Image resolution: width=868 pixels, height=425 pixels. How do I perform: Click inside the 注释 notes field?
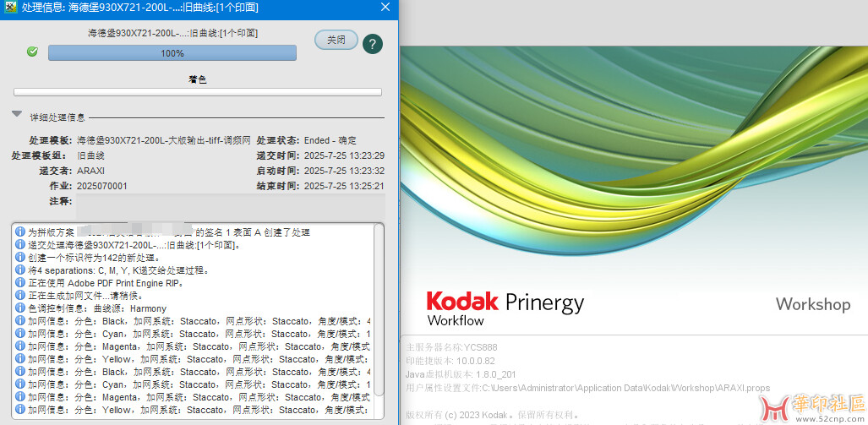(230, 205)
